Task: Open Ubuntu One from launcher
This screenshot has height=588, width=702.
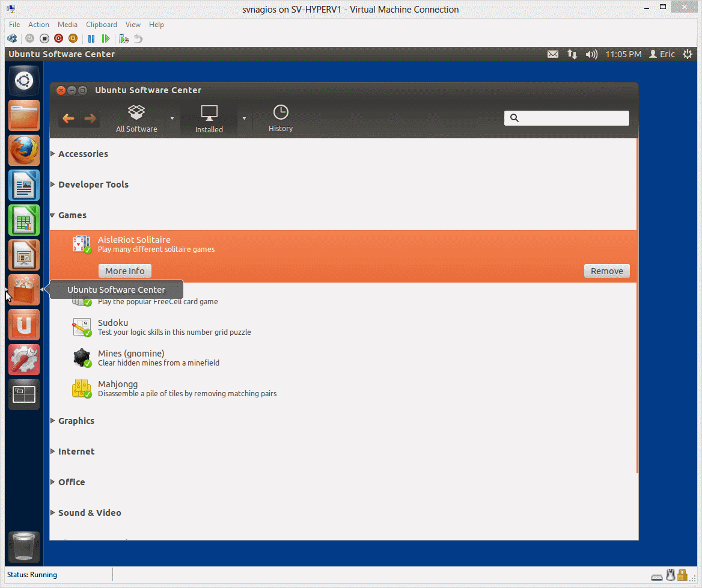Action: point(23,325)
